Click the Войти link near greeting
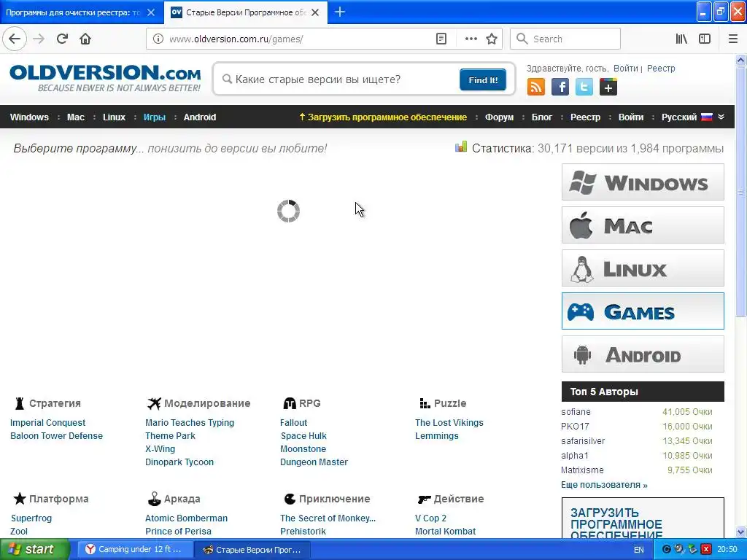This screenshot has height=560, width=747. click(x=625, y=68)
